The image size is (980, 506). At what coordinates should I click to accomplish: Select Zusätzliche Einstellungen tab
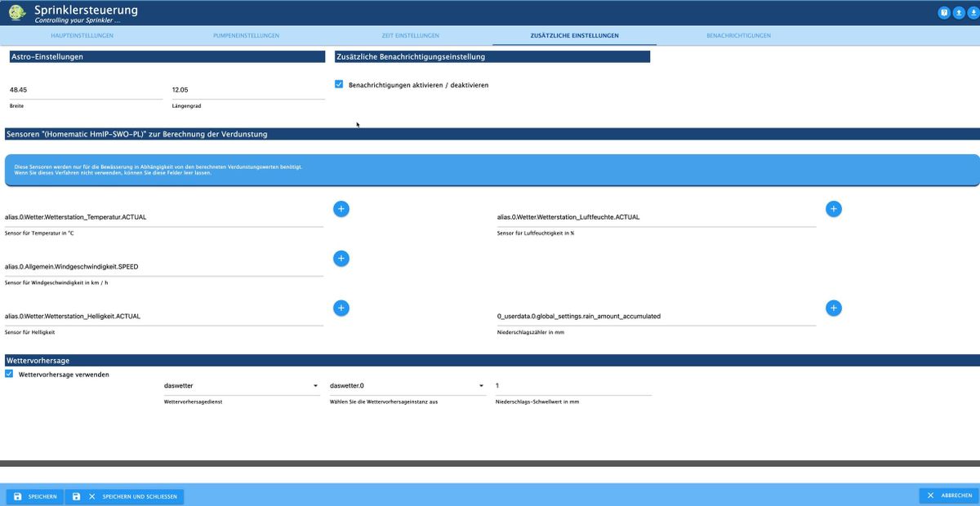point(574,35)
